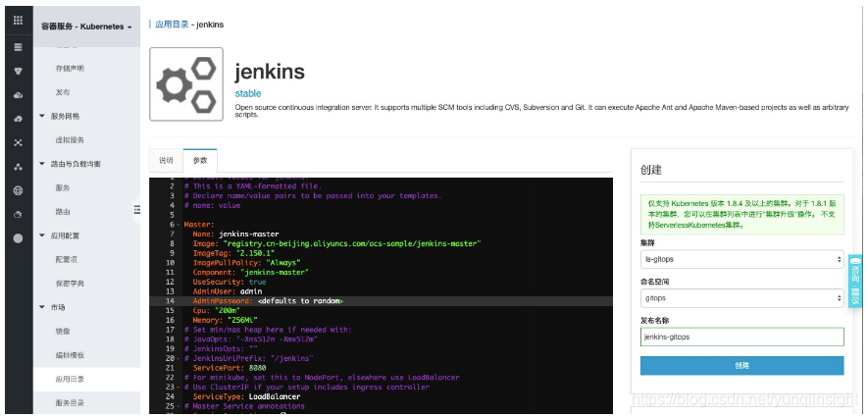Fold the code block at line 20
The width and height of the screenshot is (868, 417).
(179, 358)
